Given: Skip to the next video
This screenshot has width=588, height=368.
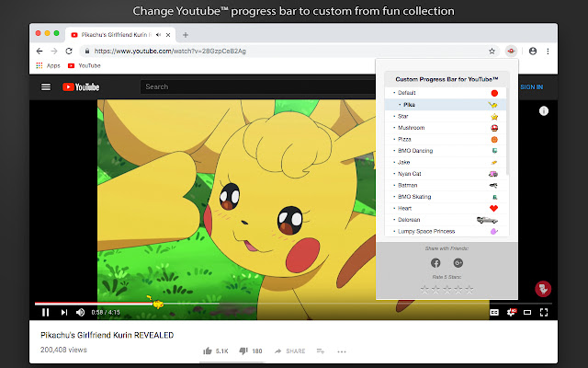Looking at the screenshot, I should pyautogui.click(x=64, y=313).
